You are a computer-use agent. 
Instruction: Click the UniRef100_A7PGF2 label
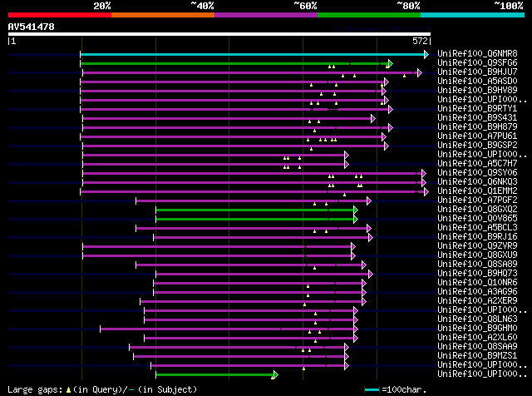tap(477, 200)
